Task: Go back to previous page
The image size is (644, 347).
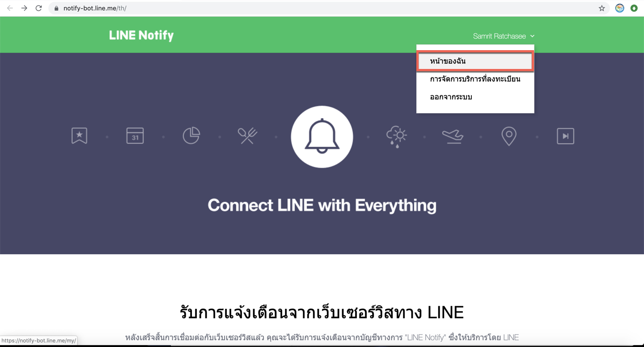Action: coord(10,8)
